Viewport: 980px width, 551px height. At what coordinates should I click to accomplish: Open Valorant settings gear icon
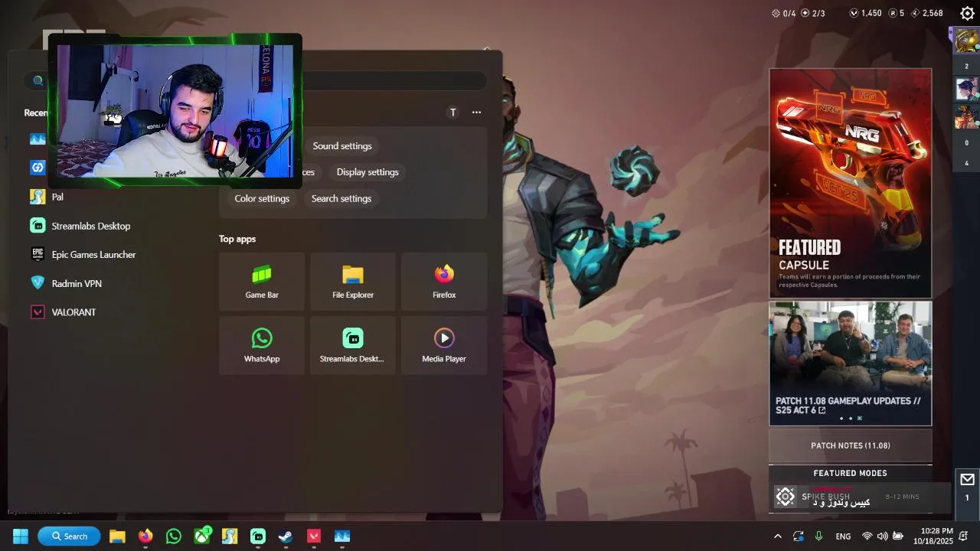pos(967,14)
